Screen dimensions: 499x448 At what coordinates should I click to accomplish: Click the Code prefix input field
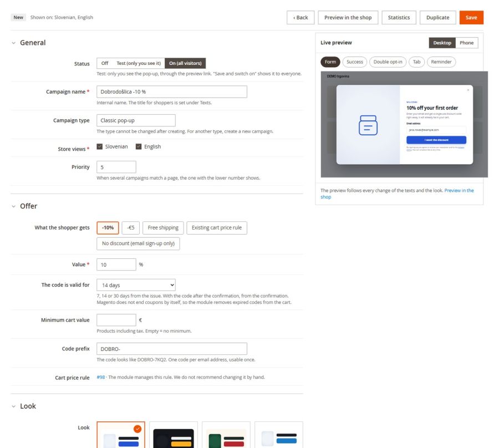pyautogui.click(x=172, y=349)
